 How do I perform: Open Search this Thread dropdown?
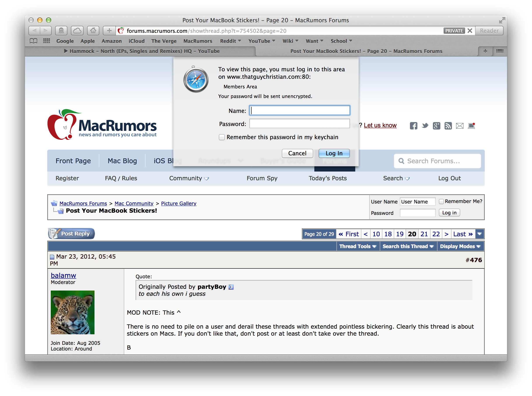tap(408, 246)
